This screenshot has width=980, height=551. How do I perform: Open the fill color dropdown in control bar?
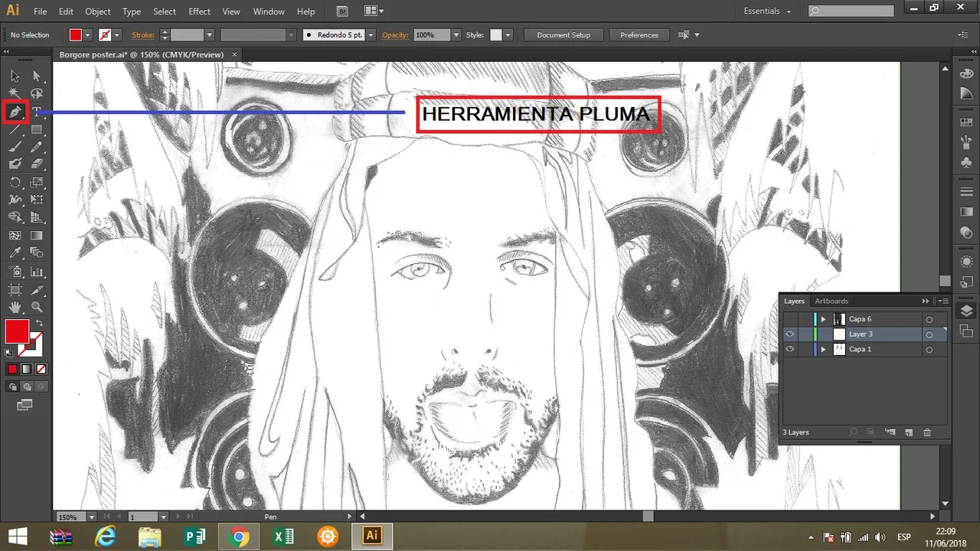88,35
